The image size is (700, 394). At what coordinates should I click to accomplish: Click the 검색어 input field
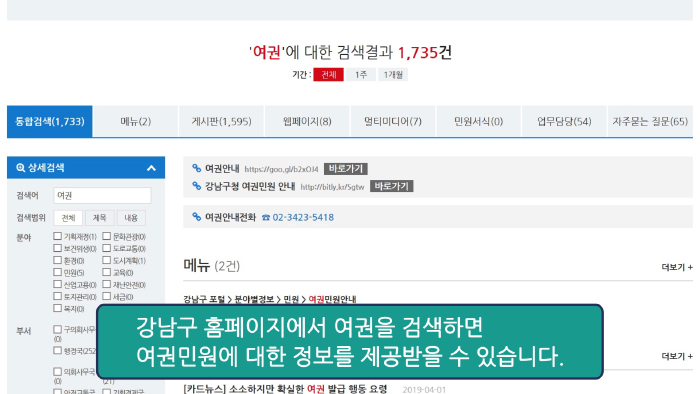tap(102, 195)
